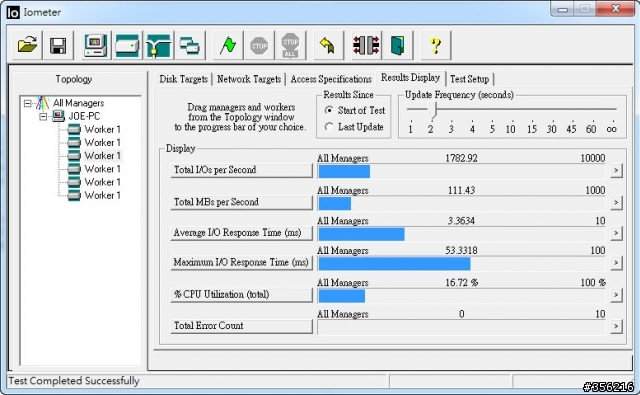This screenshot has height=395, width=640.
Task: Click Average I/O Response Time (ms) button
Action: tap(241, 233)
